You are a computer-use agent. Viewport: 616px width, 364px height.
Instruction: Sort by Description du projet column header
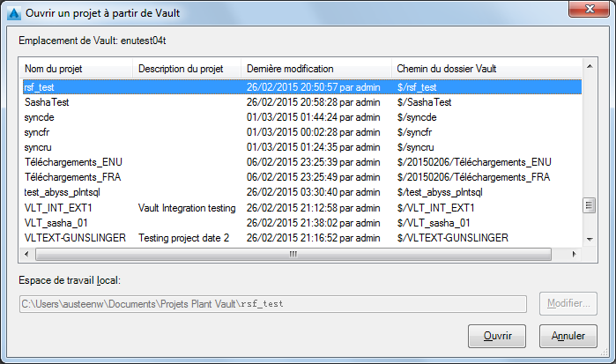pyautogui.click(x=187, y=68)
